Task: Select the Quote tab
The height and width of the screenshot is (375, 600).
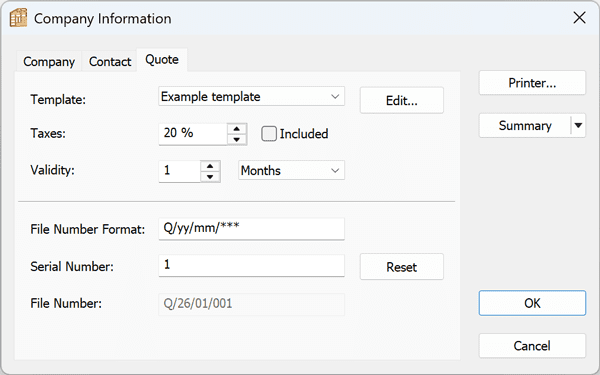Action: point(162,60)
